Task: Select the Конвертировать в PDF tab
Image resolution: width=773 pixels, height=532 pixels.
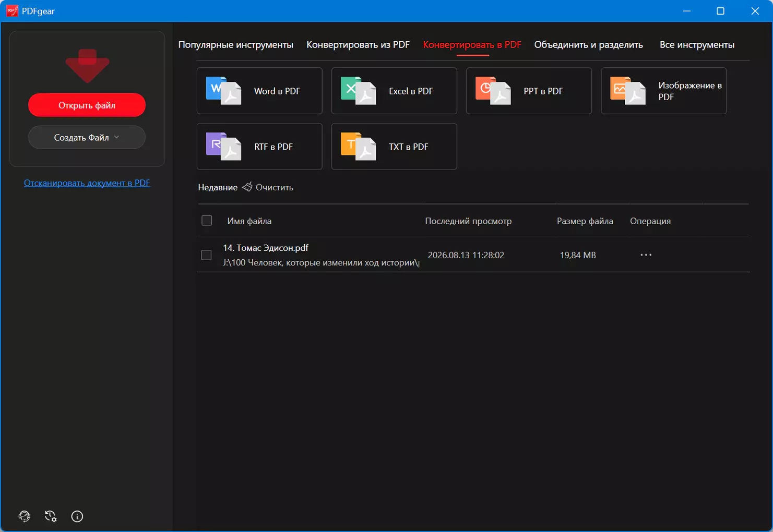Action: [472, 45]
